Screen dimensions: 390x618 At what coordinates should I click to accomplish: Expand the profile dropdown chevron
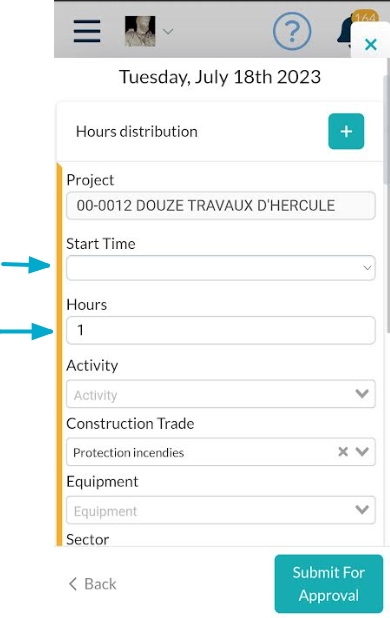pos(168,31)
